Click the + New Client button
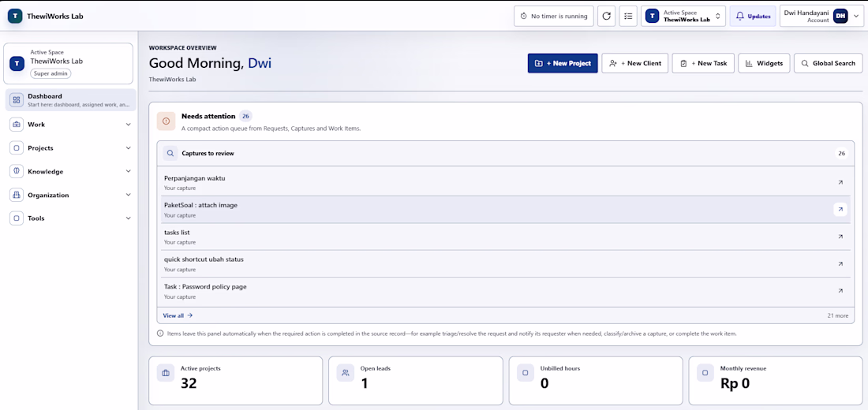Viewport: 868px width, 410px height. 635,63
